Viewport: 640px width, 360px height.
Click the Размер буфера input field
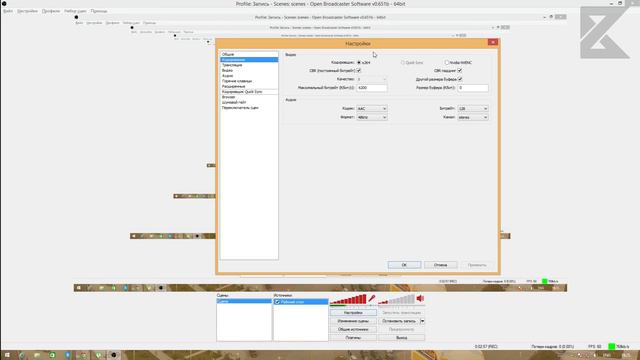click(x=473, y=88)
